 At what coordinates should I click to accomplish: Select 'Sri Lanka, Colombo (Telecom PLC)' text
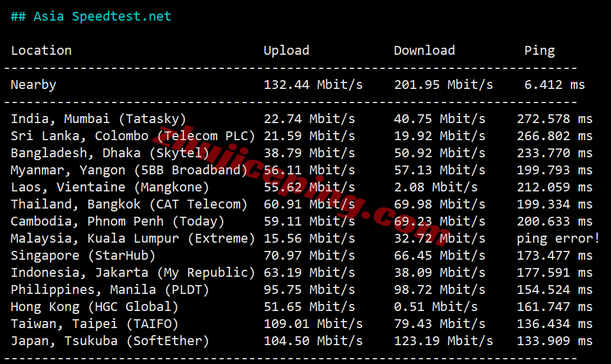pos(133,136)
